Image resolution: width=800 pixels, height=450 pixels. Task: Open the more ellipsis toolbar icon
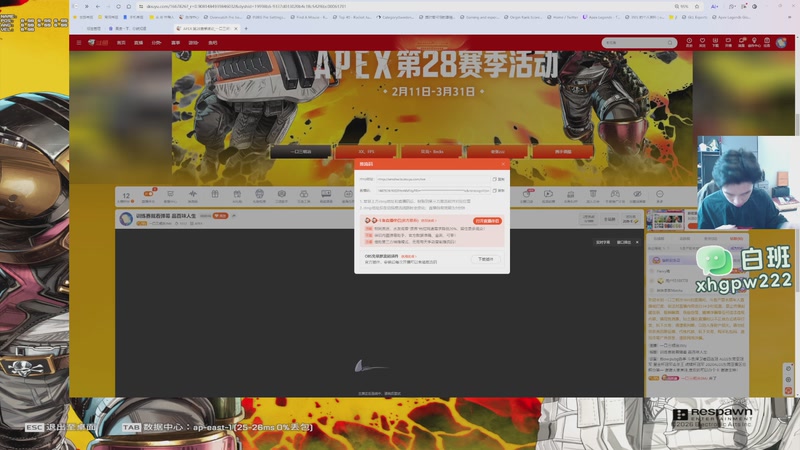tap(659, 195)
